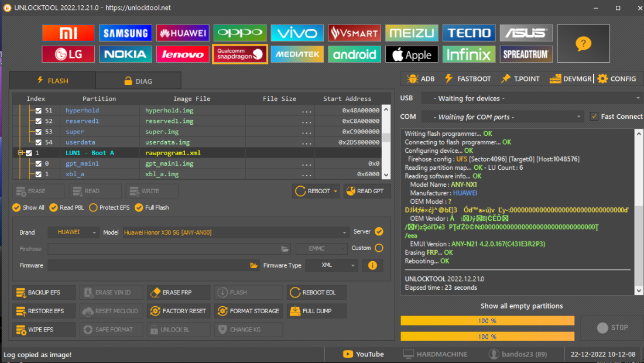Select the Vsmart brand logo
Screen dimensions: 644x363
(x=354, y=33)
